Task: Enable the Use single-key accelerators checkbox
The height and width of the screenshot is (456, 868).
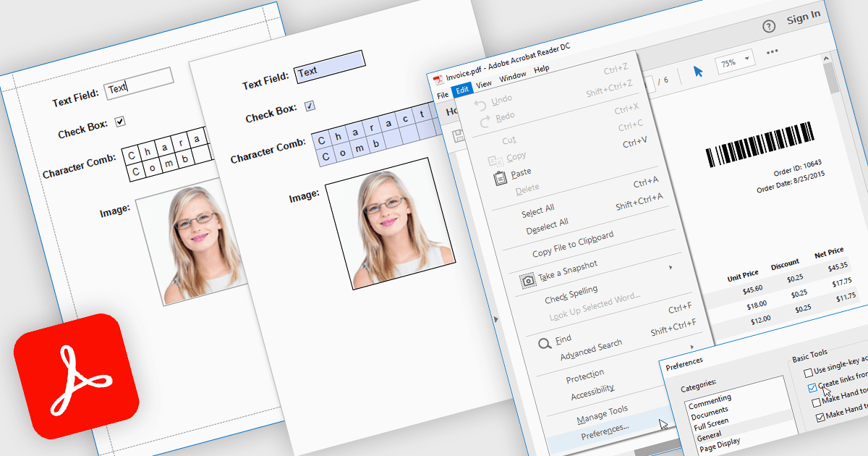Action: [x=808, y=372]
